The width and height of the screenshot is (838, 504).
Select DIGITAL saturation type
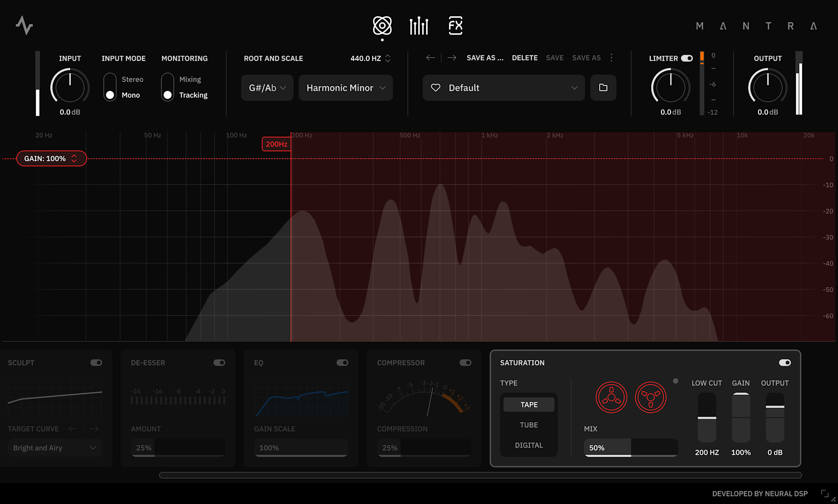pyautogui.click(x=529, y=445)
